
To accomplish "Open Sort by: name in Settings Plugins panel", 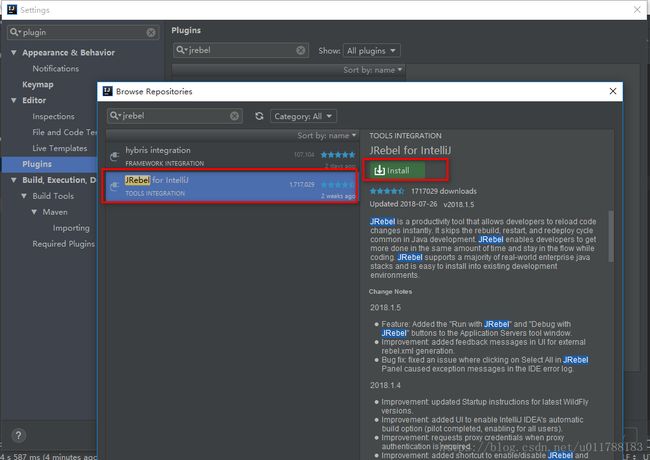I will tap(372, 70).
